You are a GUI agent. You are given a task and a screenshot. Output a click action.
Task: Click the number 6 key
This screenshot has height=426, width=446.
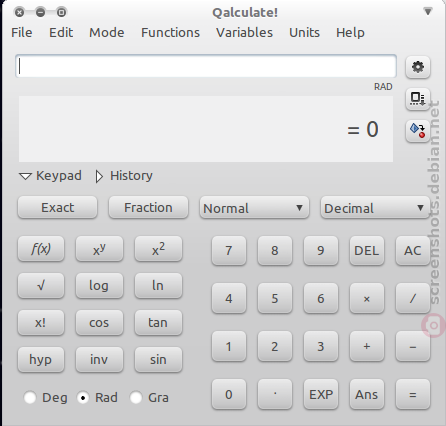click(x=321, y=299)
